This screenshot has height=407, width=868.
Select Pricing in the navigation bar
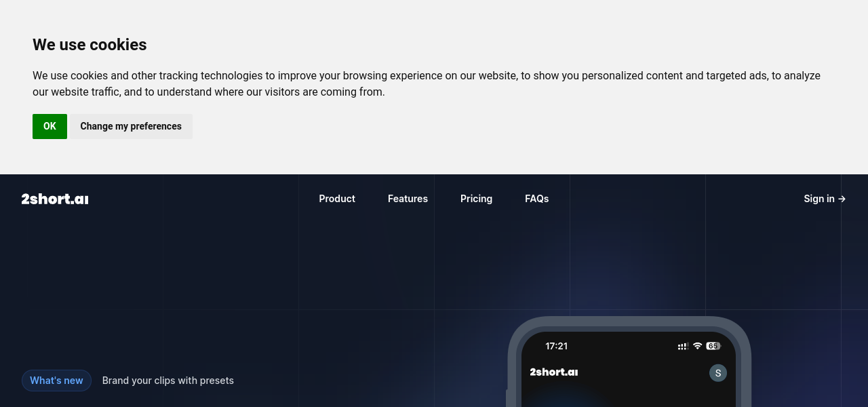pyautogui.click(x=476, y=199)
